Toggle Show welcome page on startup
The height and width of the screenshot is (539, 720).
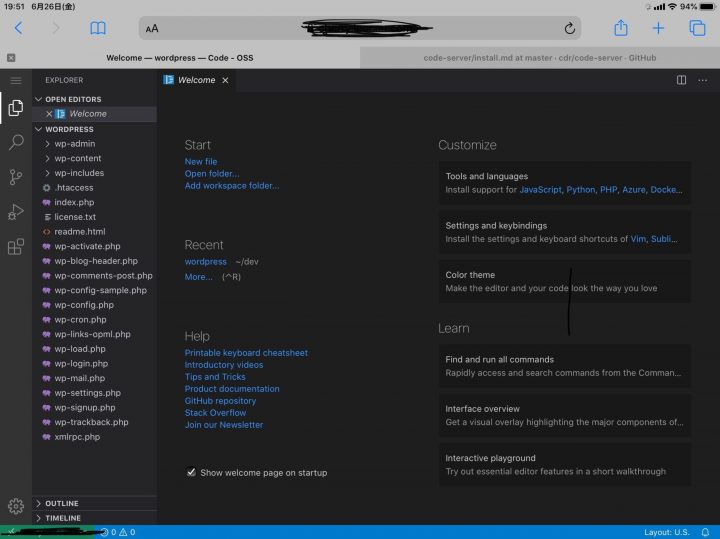point(191,472)
